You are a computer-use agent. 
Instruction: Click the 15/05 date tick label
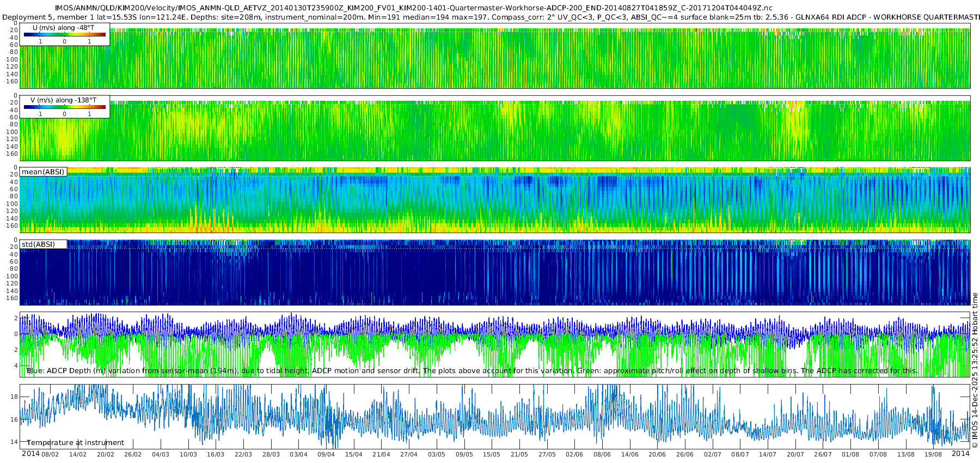pos(492,454)
